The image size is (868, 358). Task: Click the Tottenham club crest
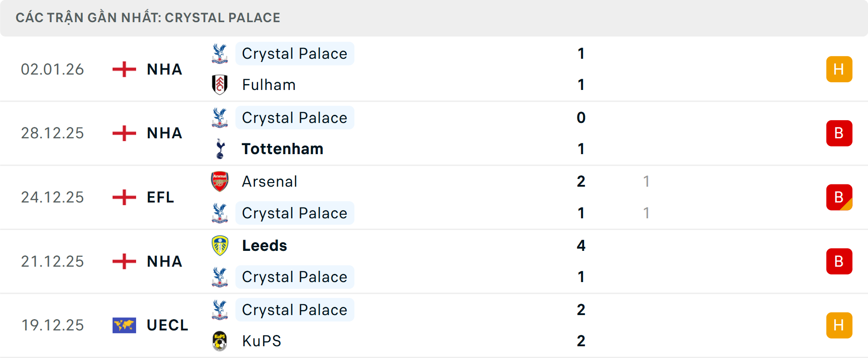coord(220,149)
